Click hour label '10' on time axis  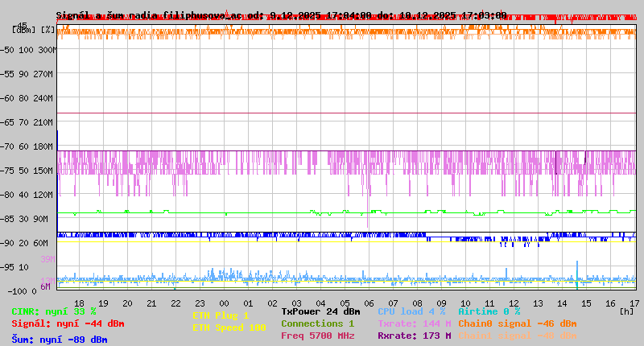[465, 303]
